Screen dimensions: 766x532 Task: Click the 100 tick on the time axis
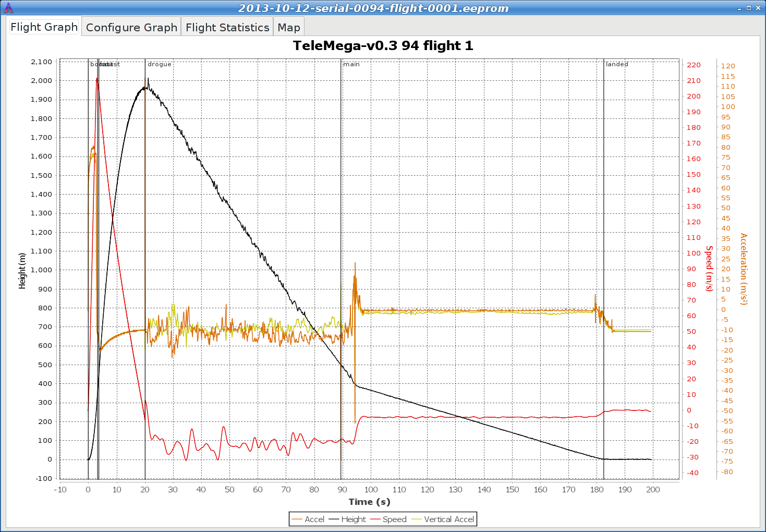tap(371, 489)
